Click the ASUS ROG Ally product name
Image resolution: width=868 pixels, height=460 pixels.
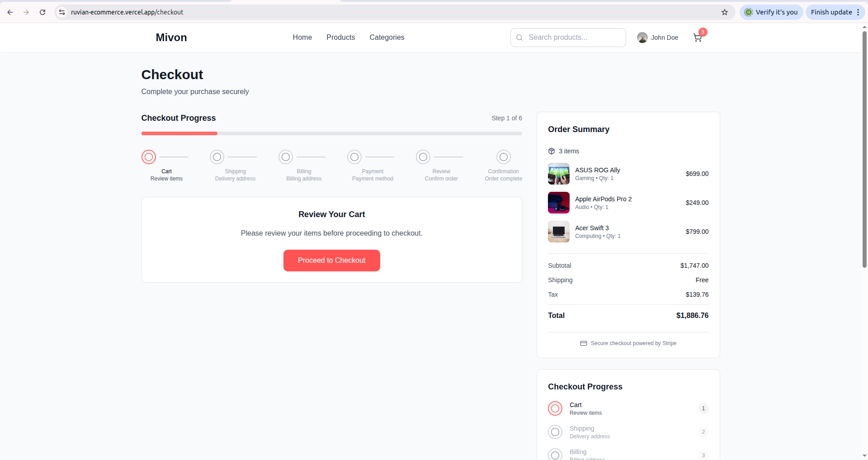coord(598,170)
